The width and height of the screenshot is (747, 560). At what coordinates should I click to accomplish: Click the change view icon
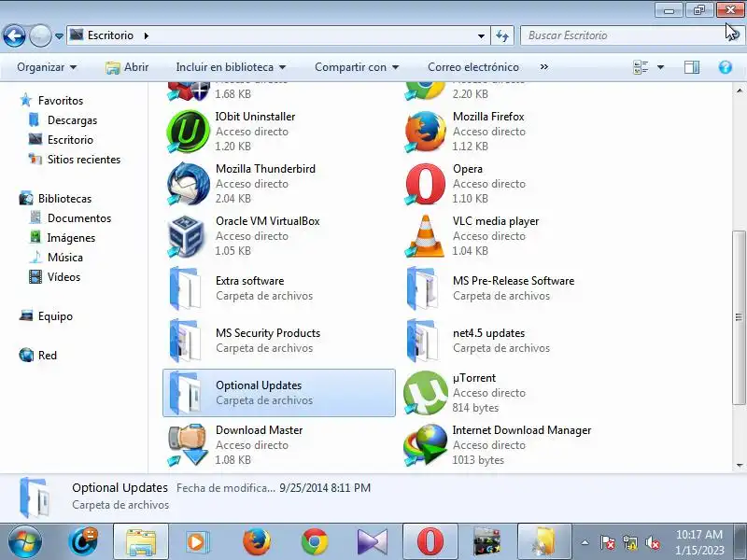tap(641, 67)
